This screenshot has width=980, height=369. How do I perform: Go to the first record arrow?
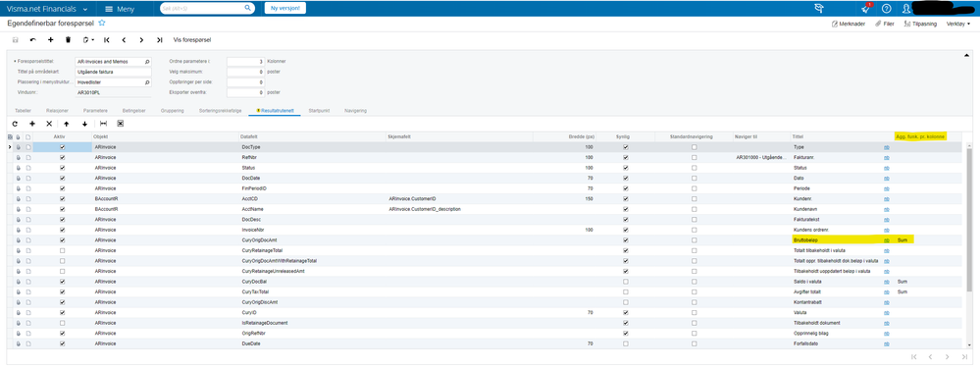(x=107, y=39)
